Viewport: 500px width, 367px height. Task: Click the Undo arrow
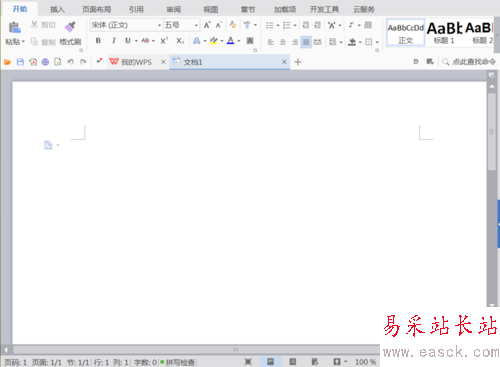70,62
